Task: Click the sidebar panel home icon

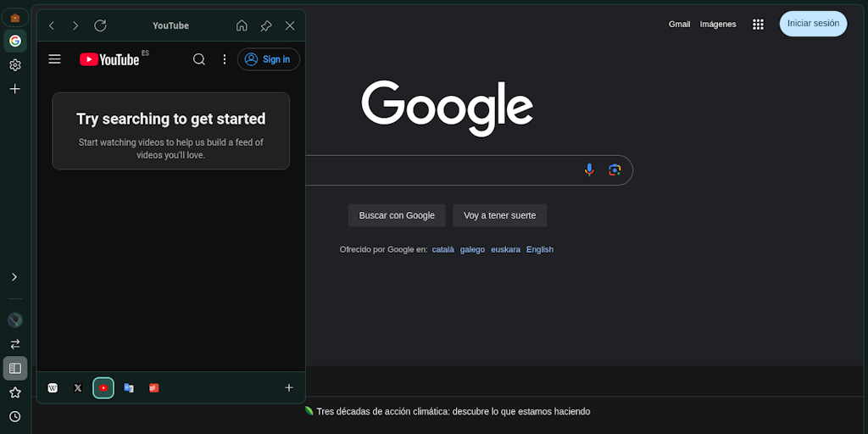Action: (242, 26)
